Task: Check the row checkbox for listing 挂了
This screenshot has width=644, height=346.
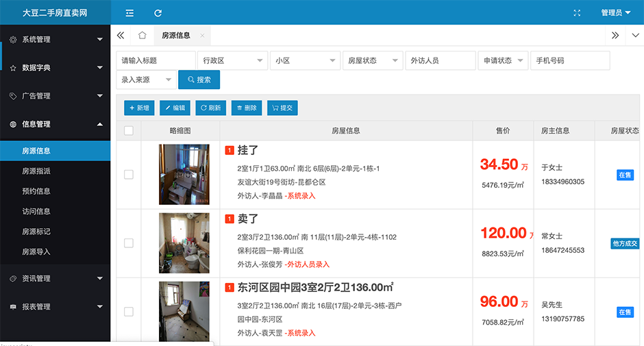Action: click(x=129, y=175)
